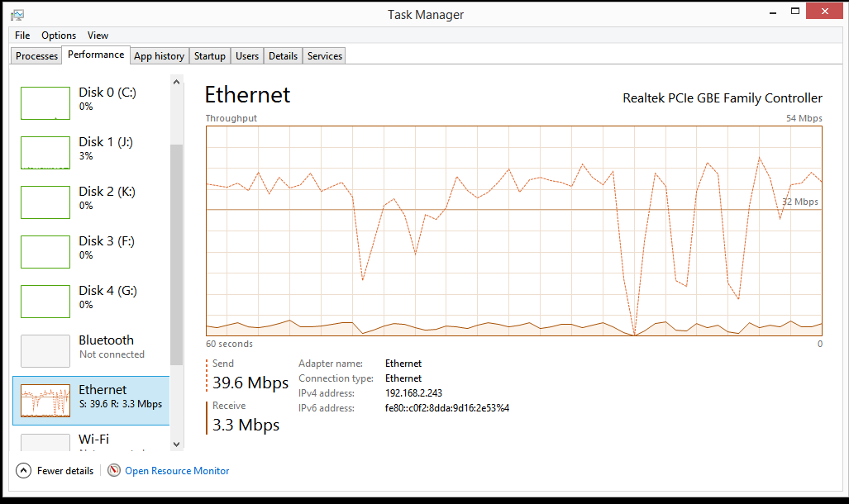Click the Fewer details chevron icon
Viewport: 849px width, 504px height.
[x=23, y=470]
